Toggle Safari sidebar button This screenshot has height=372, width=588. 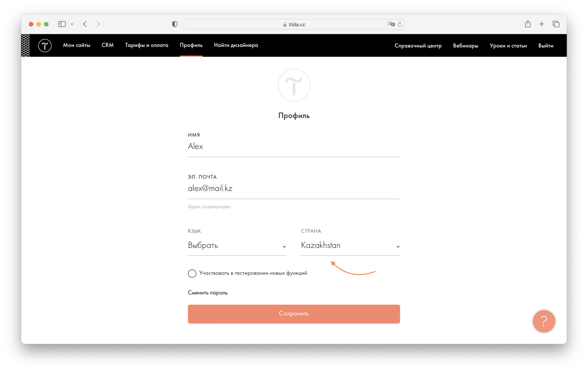pyautogui.click(x=62, y=24)
